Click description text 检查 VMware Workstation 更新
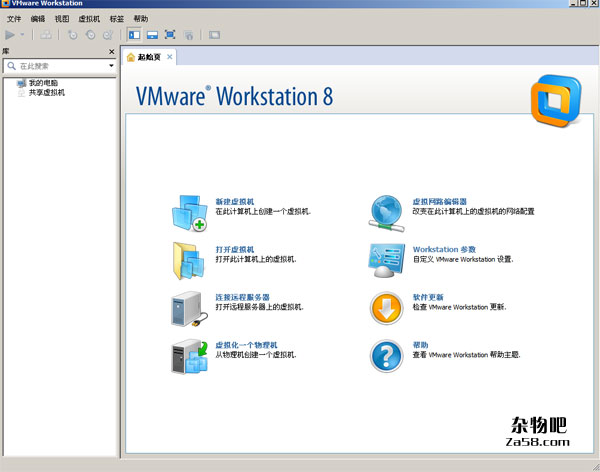This screenshot has width=600, height=472. [459, 307]
